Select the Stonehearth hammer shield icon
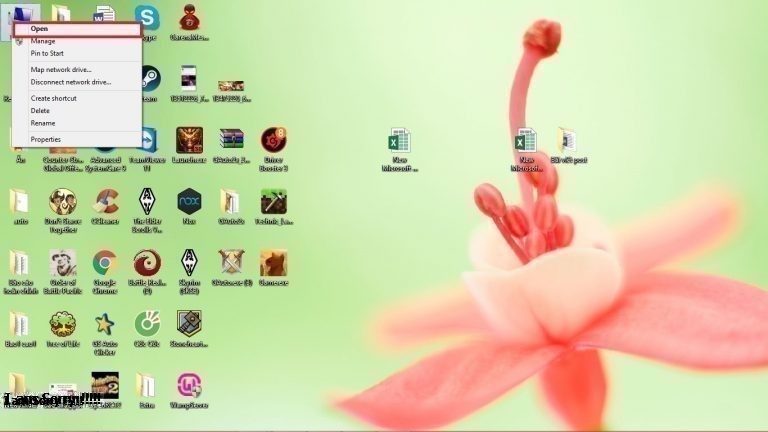The image size is (768, 432). click(189, 324)
